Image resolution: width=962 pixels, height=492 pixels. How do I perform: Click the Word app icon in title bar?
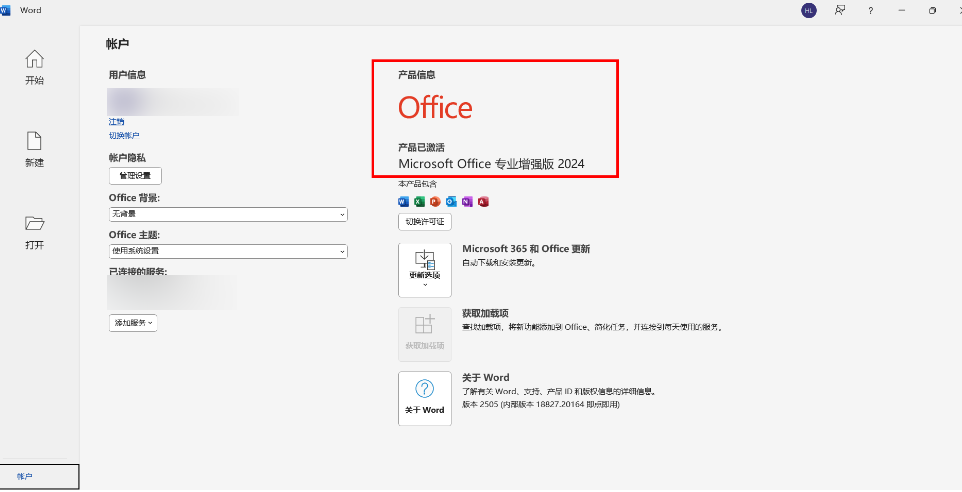(5, 10)
